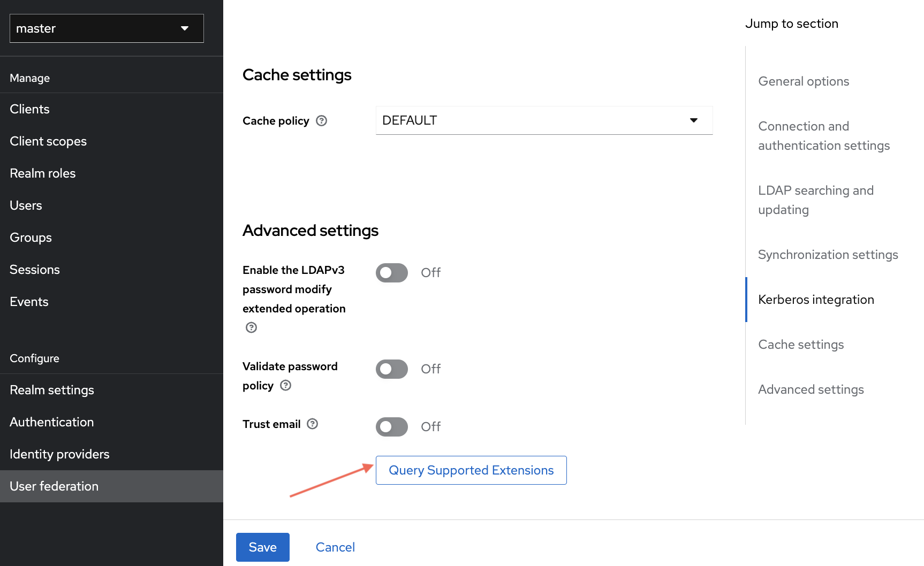Jump to Synchronization settings section
924x566 pixels.
tap(828, 255)
